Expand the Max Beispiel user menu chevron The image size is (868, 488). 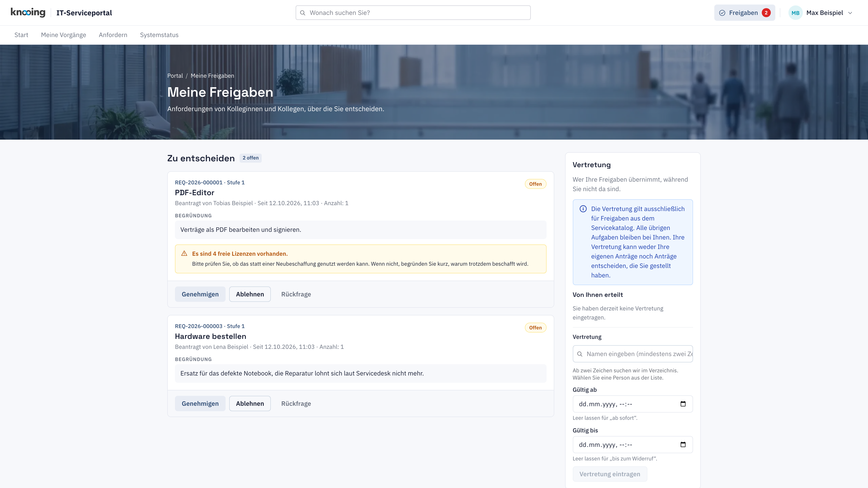point(850,13)
